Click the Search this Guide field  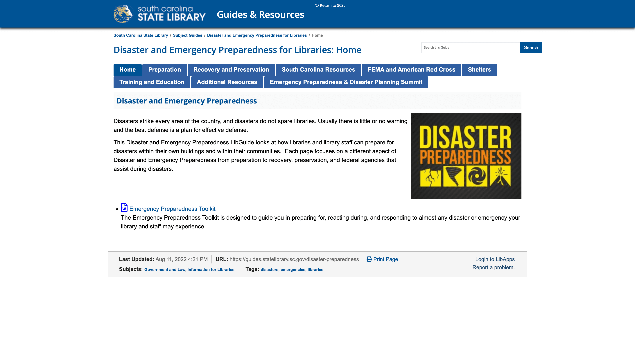click(470, 48)
